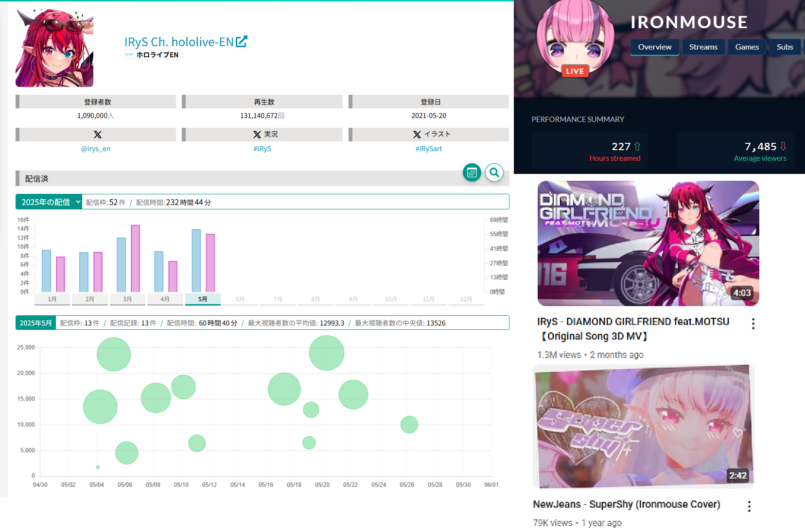
Task: Click the ホロライブEN group tag
Action: coord(154,55)
